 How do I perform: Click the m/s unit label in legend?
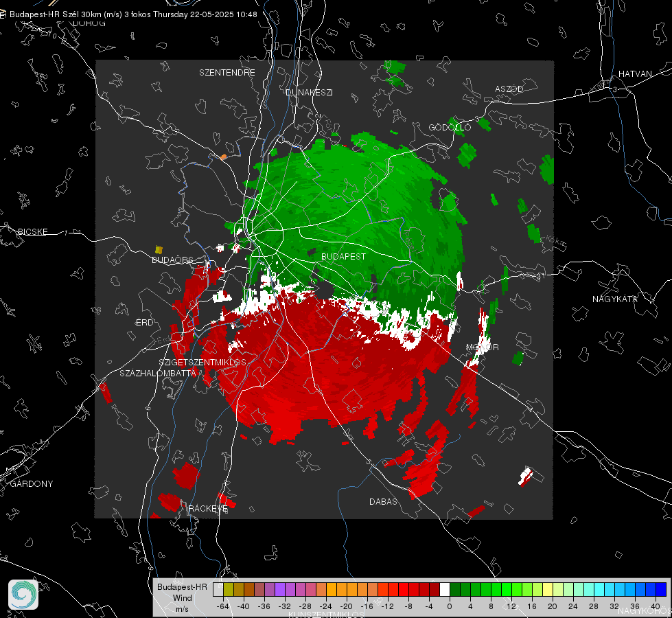pos(182,608)
